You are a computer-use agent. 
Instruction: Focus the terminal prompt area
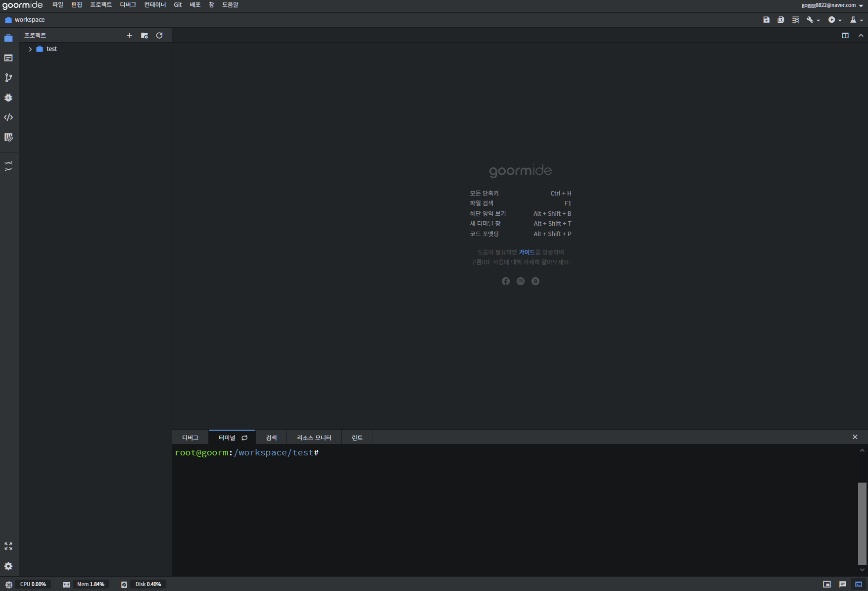[x=515, y=510]
